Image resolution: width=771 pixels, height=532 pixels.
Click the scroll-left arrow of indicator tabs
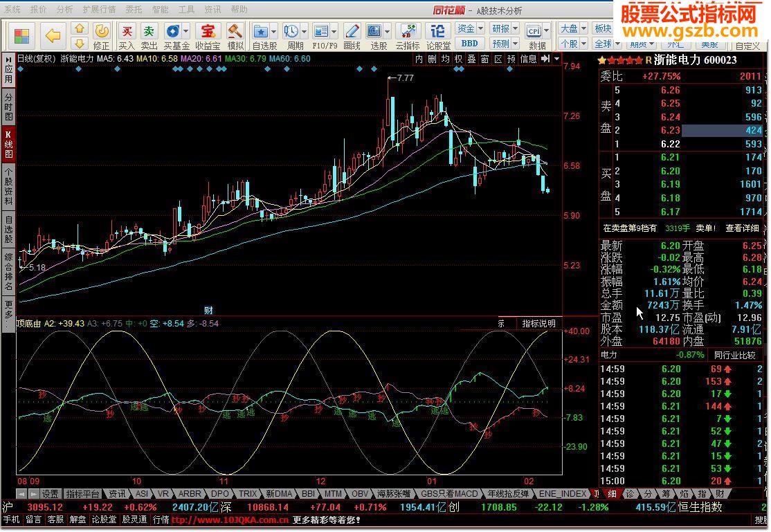coord(21,494)
